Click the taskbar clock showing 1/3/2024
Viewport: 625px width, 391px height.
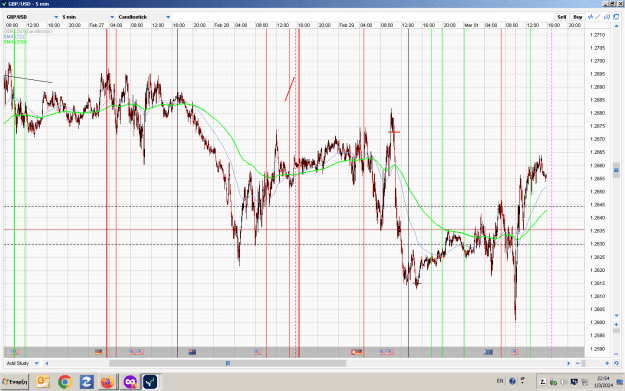tap(603, 382)
